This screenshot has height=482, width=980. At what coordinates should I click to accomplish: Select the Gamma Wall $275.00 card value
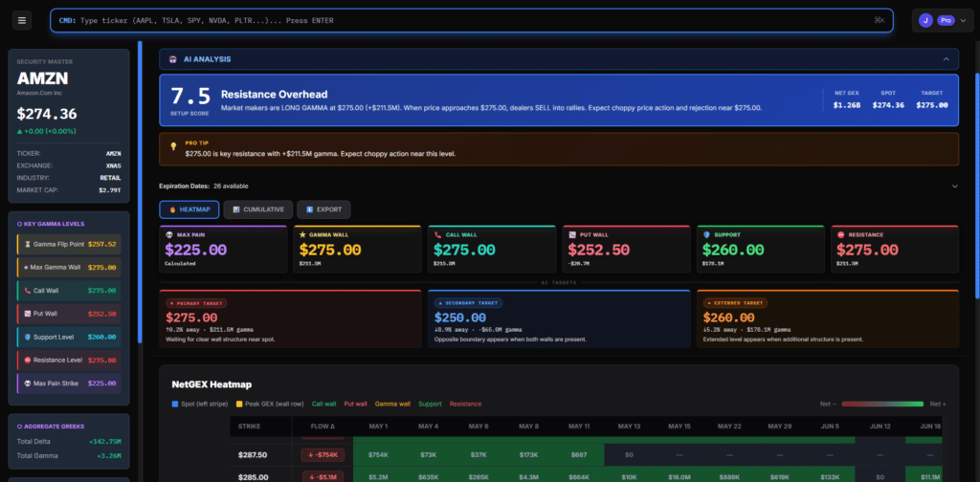click(330, 251)
